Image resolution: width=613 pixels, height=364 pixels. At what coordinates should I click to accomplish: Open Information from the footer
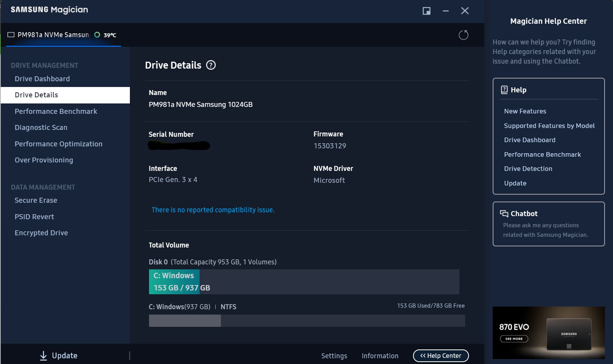click(x=380, y=356)
